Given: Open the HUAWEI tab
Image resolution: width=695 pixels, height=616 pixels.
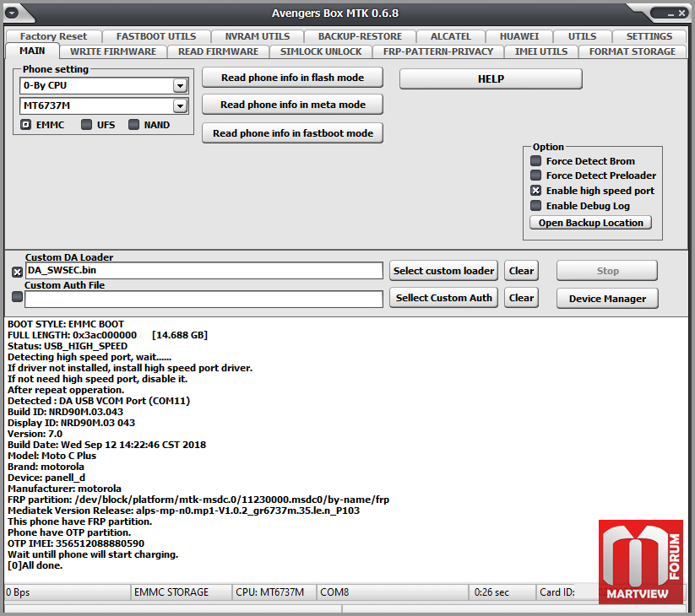Looking at the screenshot, I should click(x=519, y=36).
